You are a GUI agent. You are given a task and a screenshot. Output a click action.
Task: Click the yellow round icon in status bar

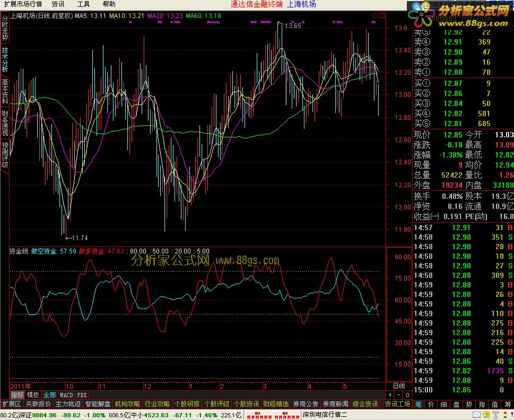[486, 415]
